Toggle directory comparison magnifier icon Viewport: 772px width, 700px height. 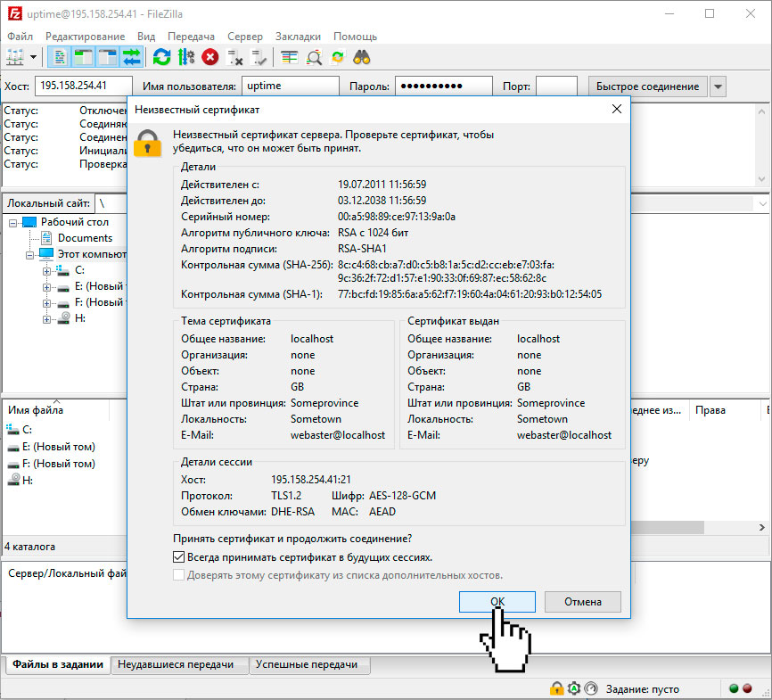click(x=314, y=57)
